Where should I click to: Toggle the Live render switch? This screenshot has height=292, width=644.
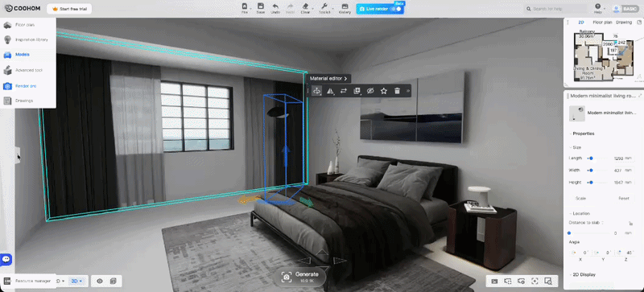[x=396, y=9]
